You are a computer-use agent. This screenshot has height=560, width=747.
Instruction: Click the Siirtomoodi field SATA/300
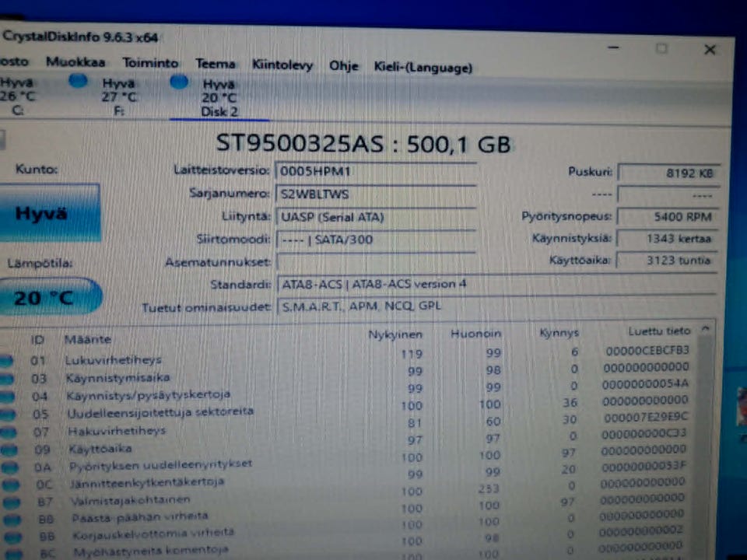[376, 240]
